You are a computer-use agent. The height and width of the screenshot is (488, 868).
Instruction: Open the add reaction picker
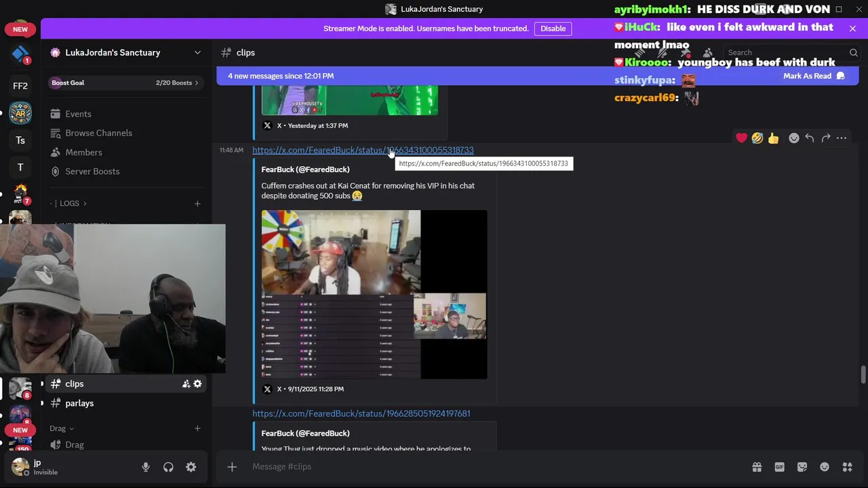point(793,138)
